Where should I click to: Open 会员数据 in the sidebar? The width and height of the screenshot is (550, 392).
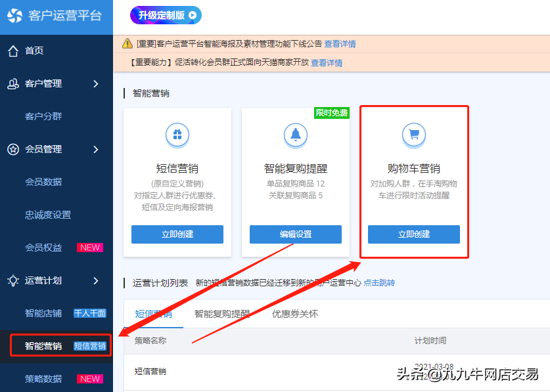(x=43, y=182)
